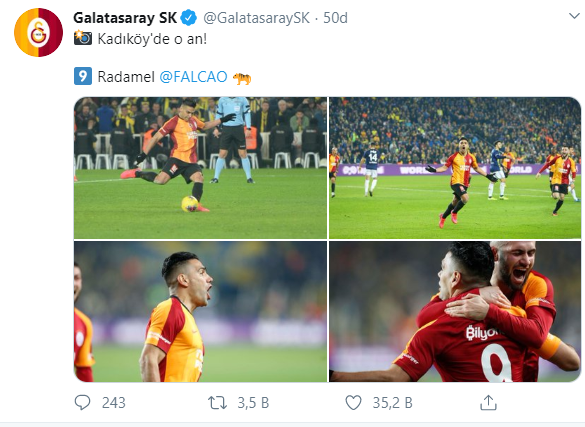Click the camera flash emoji
The image size is (585, 427).
tap(83, 38)
